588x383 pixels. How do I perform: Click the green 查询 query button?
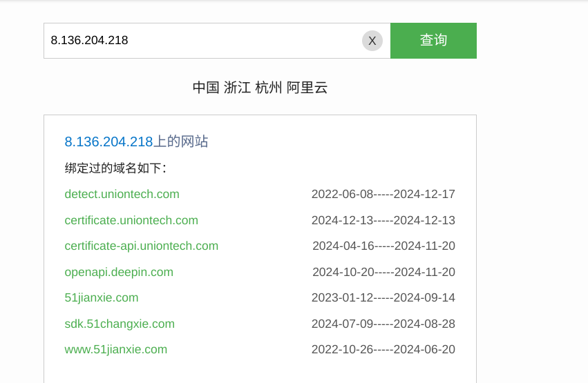pos(433,41)
